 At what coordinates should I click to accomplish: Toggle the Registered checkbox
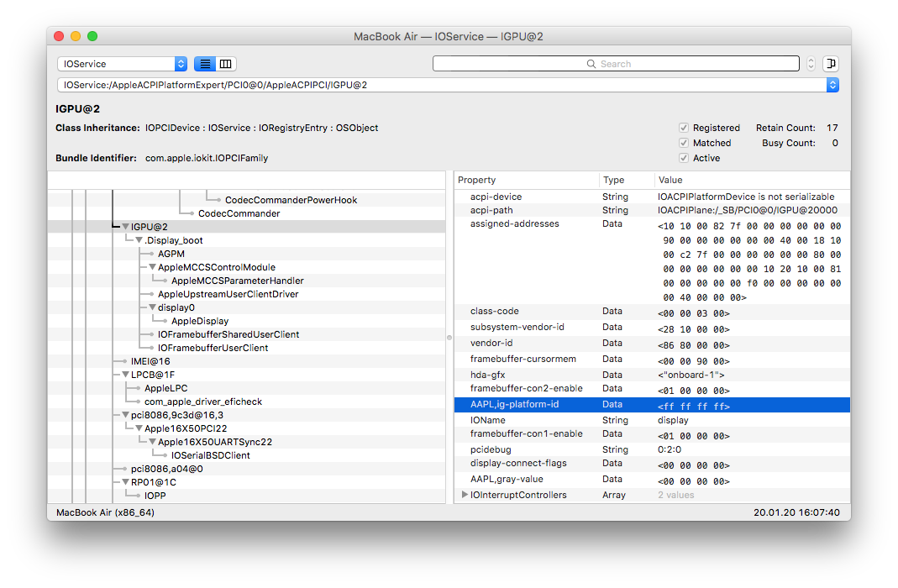pos(684,128)
